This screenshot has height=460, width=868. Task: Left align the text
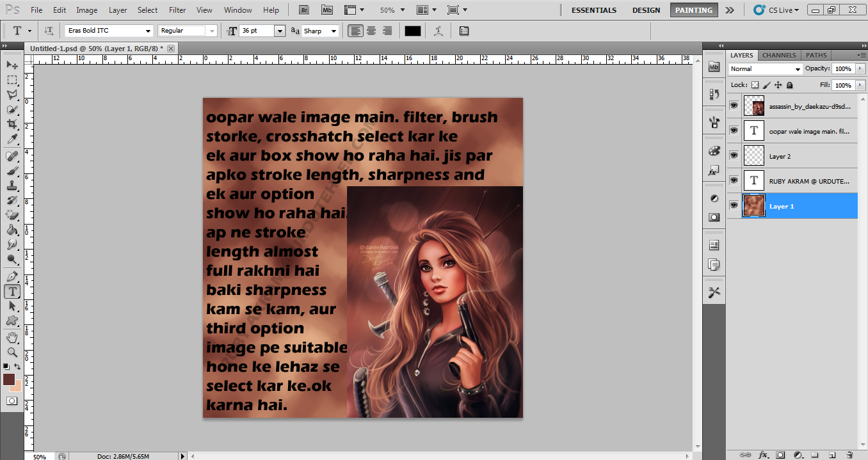point(355,31)
